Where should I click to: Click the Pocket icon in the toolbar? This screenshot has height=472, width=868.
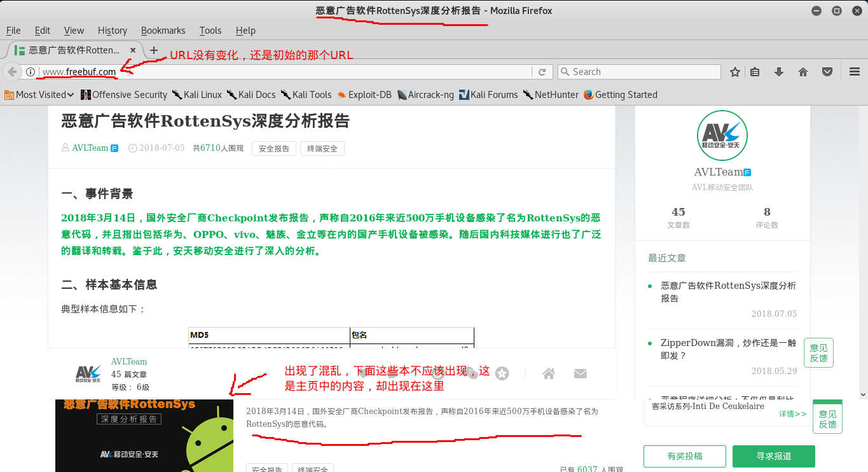pos(827,72)
